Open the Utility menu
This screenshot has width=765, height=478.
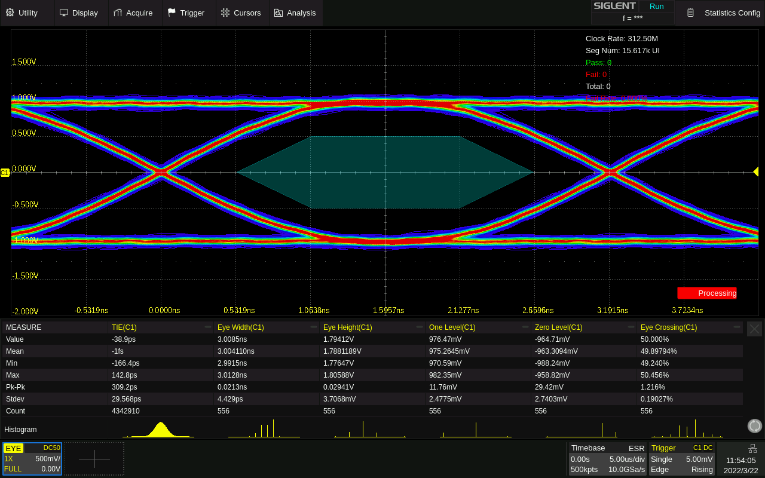point(22,13)
